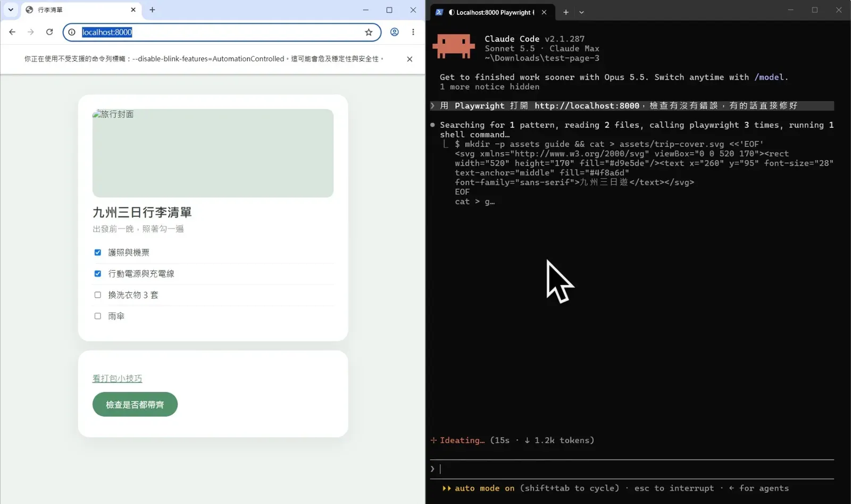Click the ~\Downloads\test-page-3 path text
The height and width of the screenshot is (504, 851).
click(x=542, y=58)
